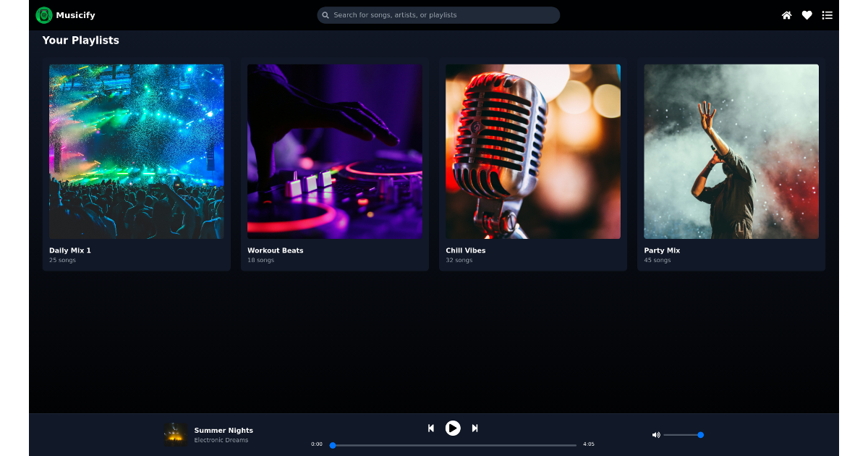
Task: Click the magnifier icon in the search bar
Action: click(325, 14)
